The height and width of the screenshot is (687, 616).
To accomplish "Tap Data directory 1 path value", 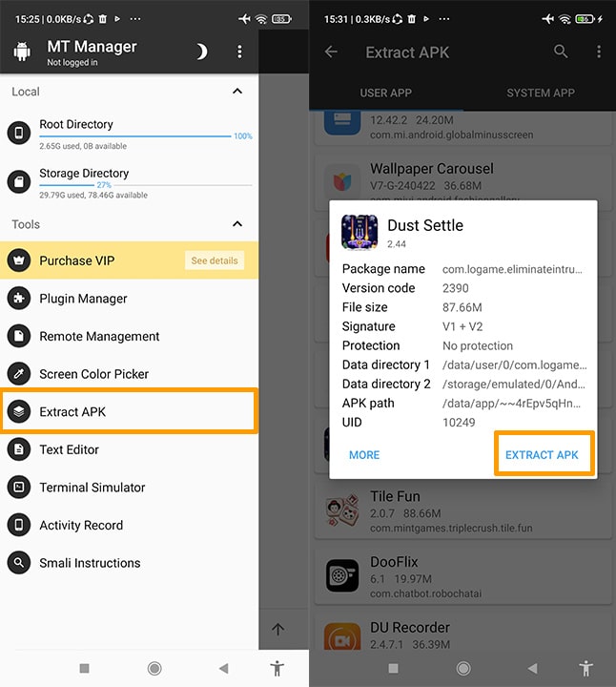I will tap(514, 364).
